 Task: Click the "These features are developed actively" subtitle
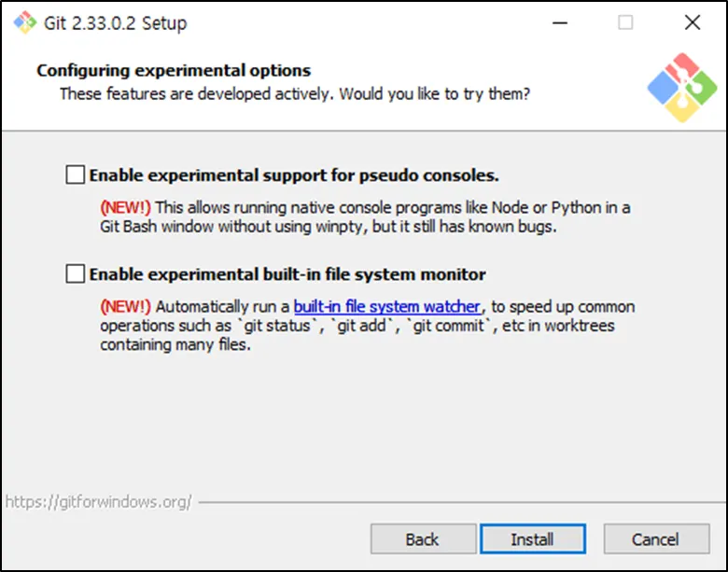(x=295, y=93)
